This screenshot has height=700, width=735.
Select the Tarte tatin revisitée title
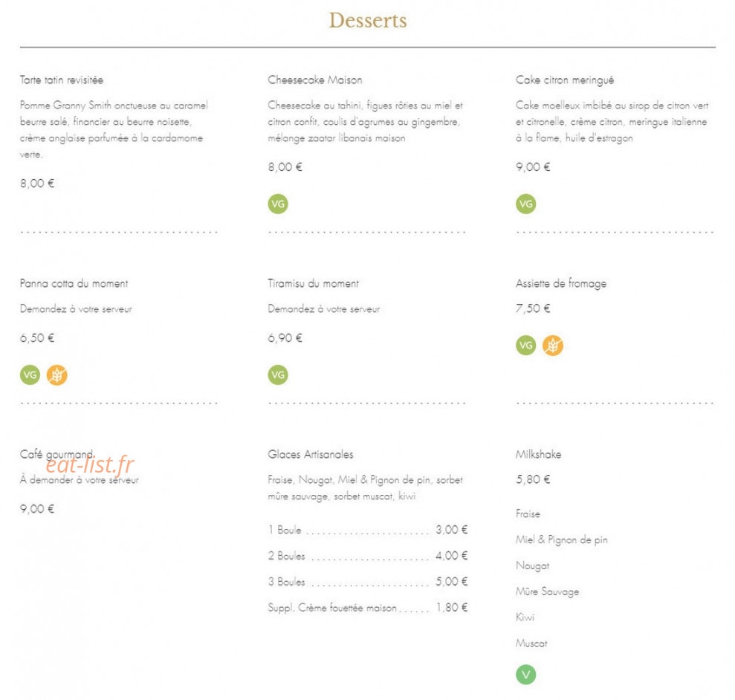tap(62, 80)
